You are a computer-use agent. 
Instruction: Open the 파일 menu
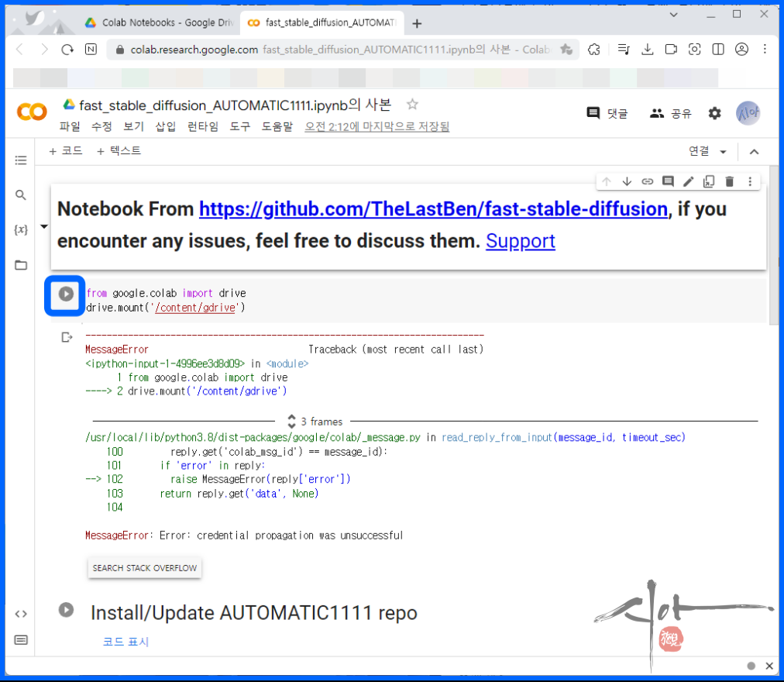[x=70, y=126]
